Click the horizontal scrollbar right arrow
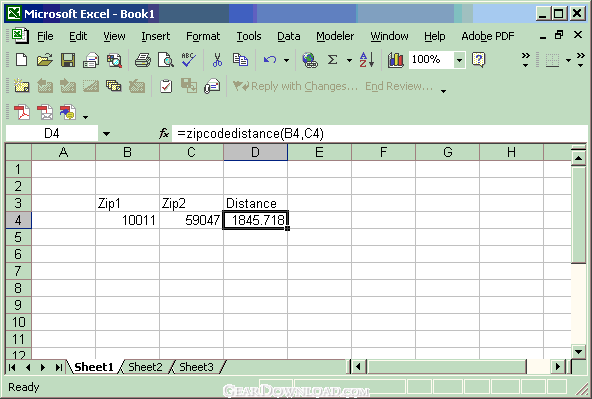 click(x=558, y=367)
